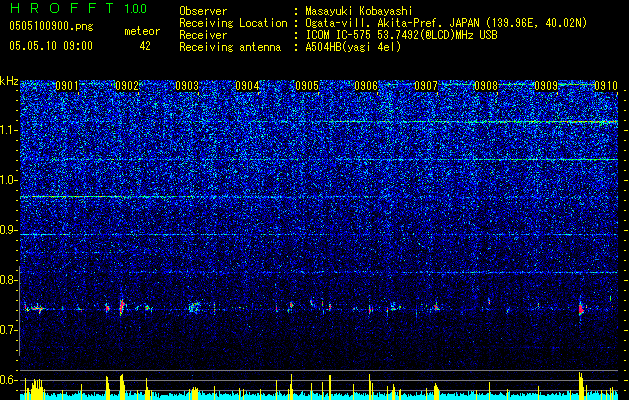
Task: Select the name Masayuki Kobayashi
Action: pos(359,11)
